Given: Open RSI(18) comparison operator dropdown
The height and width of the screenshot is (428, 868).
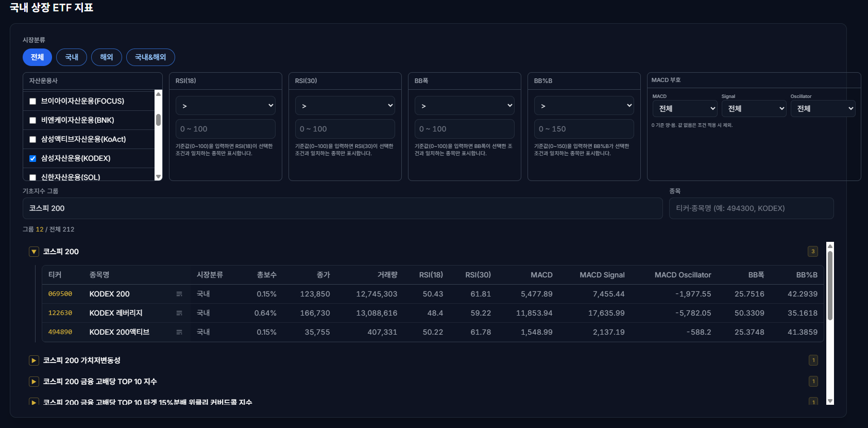Looking at the screenshot, I should pyautogui.click(x=226, y=106).
